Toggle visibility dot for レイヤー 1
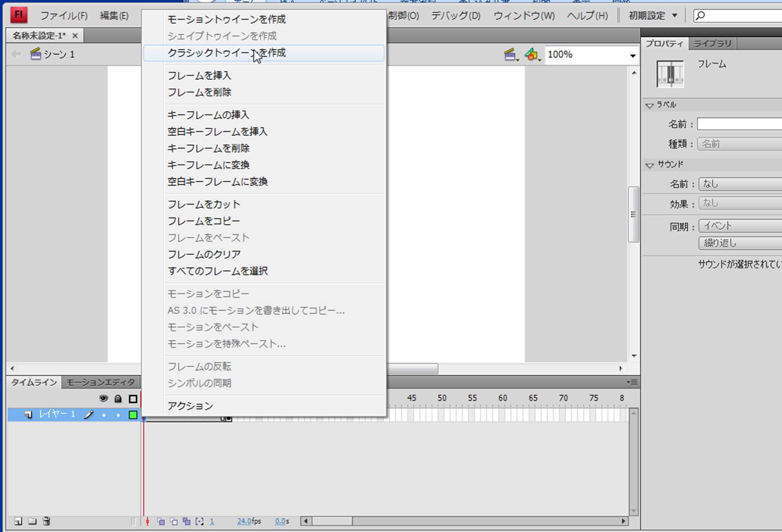 [x=104, y=415]
